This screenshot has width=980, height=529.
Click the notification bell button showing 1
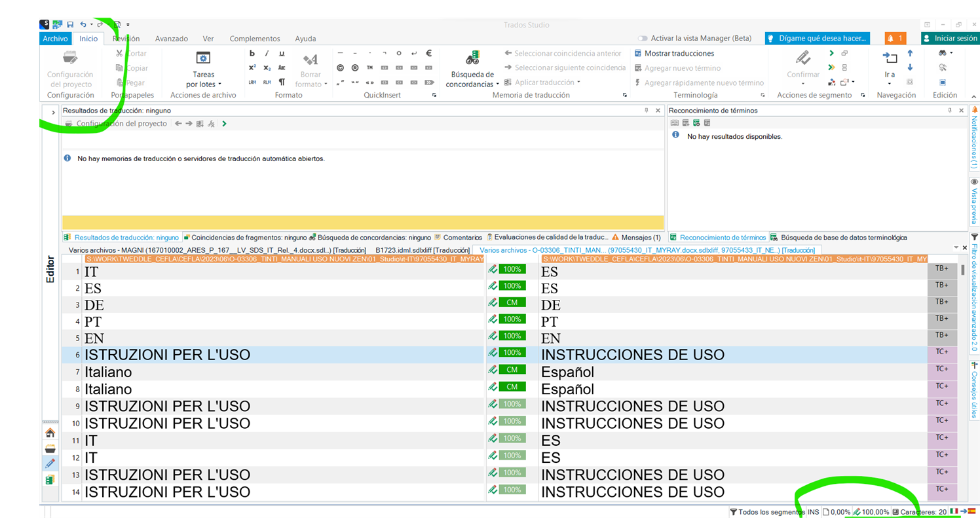click(x=895, y=39)
